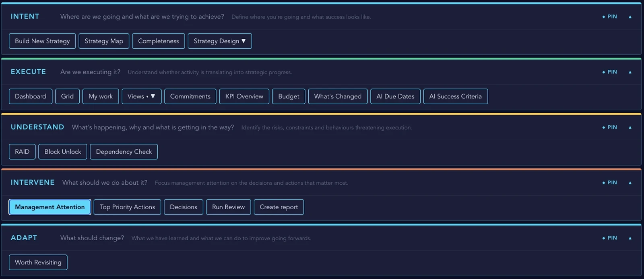Screen dimensions: 644x279
Task: Open the Budget view
Action: [289, 96]
